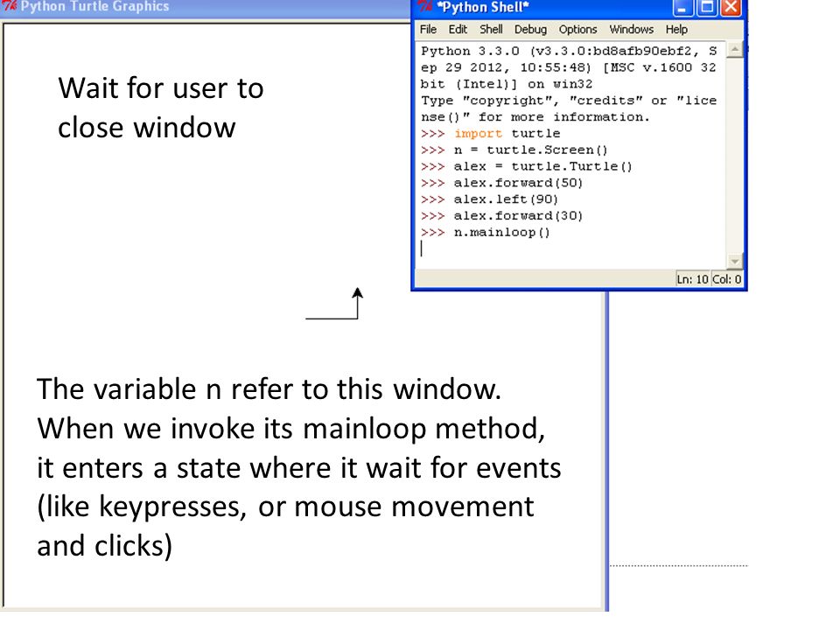Click the 'import turtle' line in shell

(507, 133)
